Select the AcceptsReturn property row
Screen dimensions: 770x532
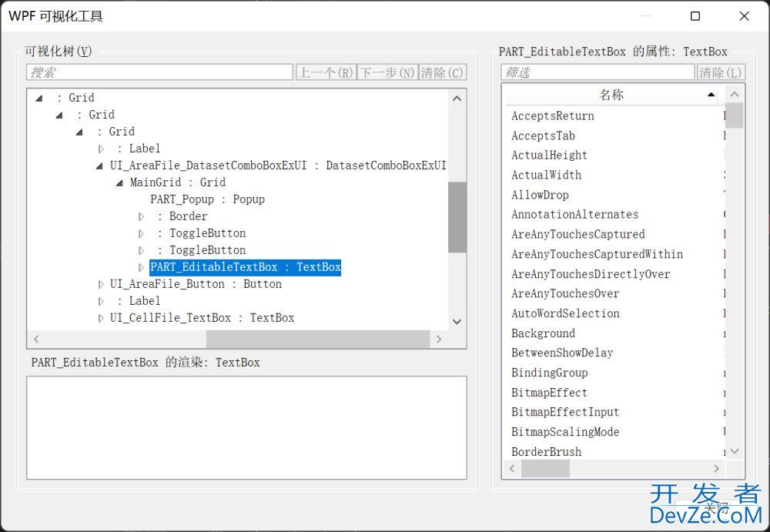(614, 116)
